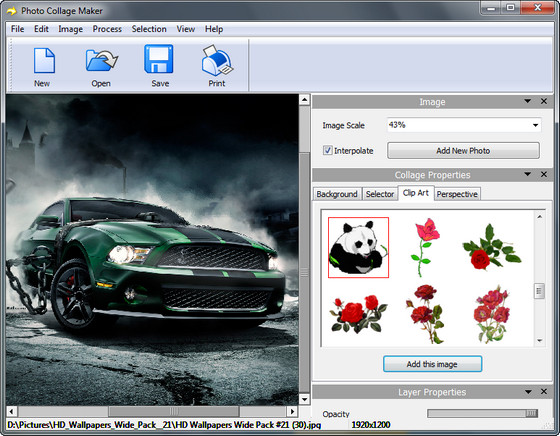Close the Collage Properties panel

point(544,174)
